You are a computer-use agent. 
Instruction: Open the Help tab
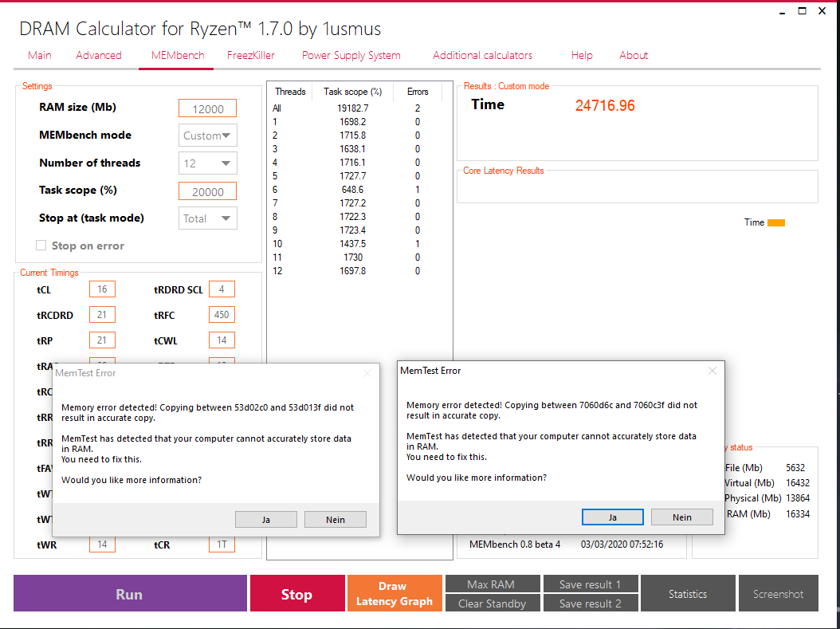[x=582, y=55]
